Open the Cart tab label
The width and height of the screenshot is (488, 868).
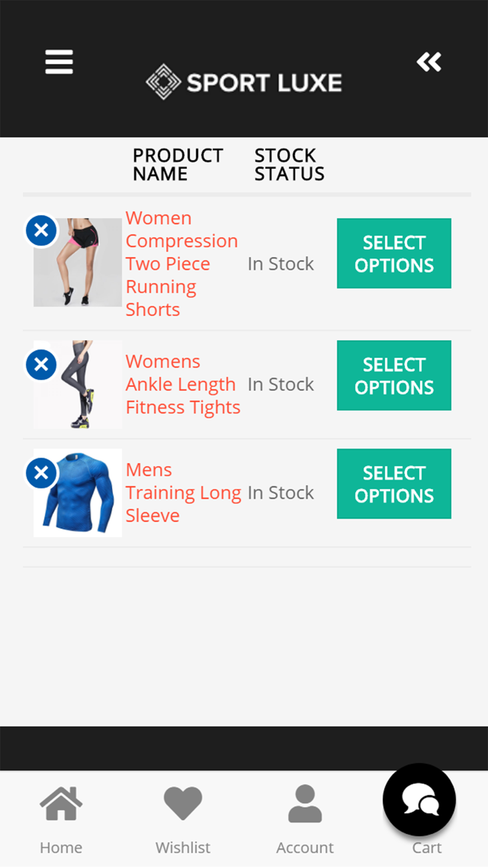coord(427,847)
